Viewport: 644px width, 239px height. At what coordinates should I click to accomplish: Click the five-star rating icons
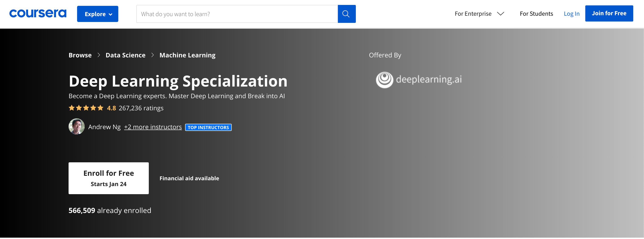point(86,108)
